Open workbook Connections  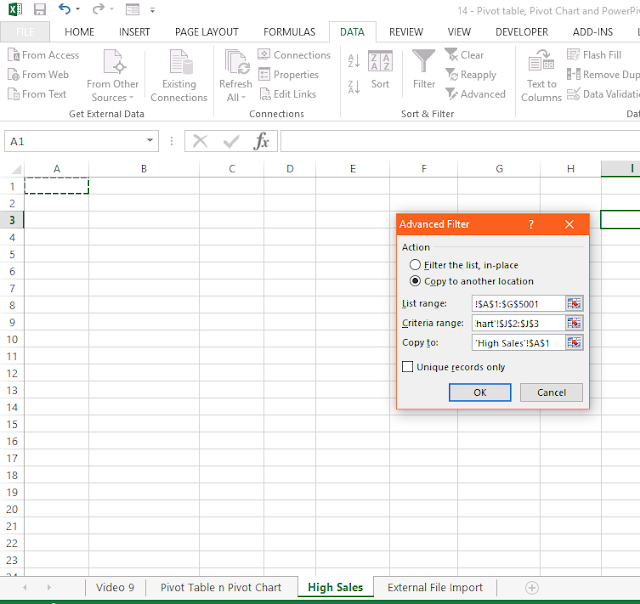294,55
